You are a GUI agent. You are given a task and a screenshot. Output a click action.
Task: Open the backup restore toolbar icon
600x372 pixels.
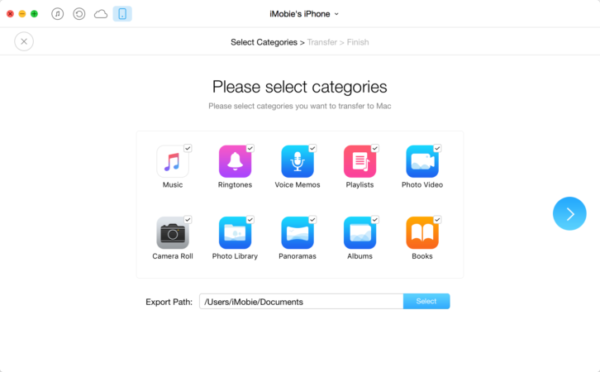coord(79,14)
